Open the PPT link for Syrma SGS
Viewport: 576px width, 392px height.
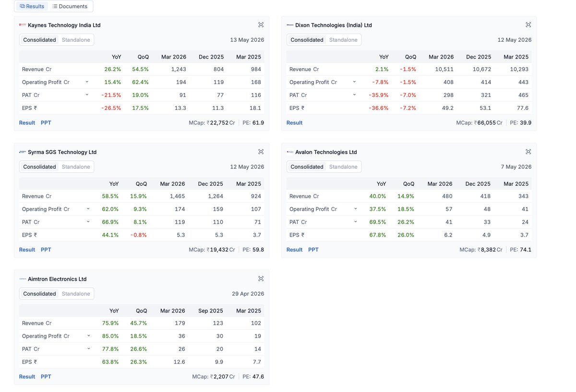click(x=46, y=249)
